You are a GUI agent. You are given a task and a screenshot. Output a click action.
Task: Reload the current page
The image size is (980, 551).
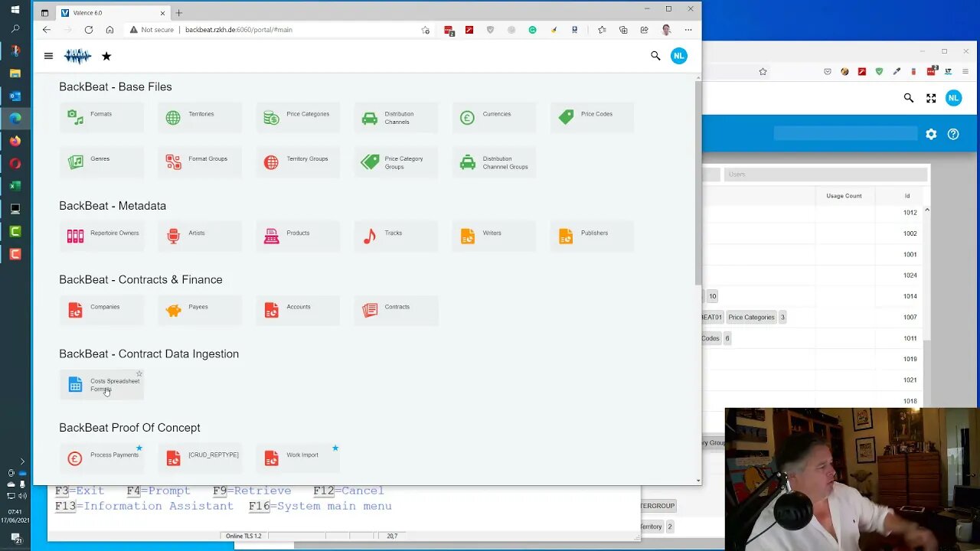(89, 30)
